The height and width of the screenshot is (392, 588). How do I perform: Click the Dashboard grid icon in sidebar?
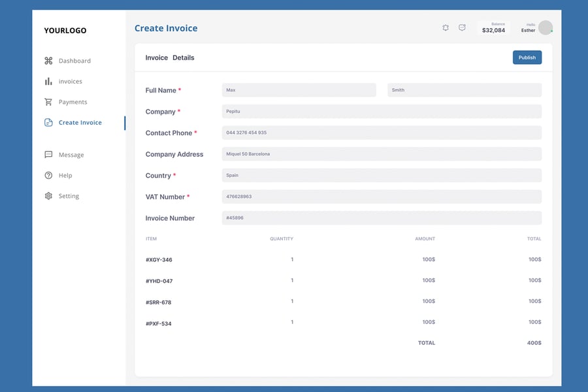[48, 61]
